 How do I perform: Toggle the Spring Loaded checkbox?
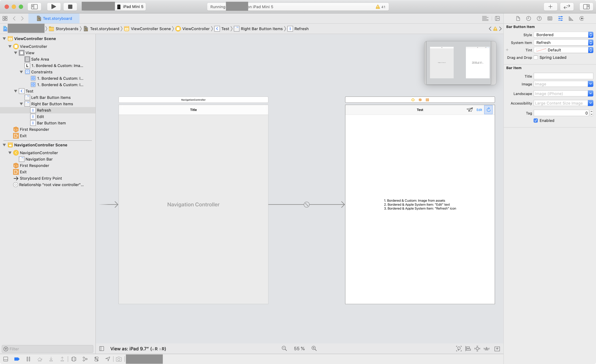click(536, 58)
